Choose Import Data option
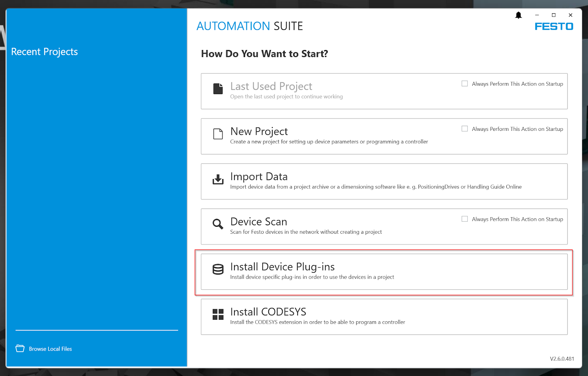The width and height of the screenshot is (588, 376). tap(384, 182)
